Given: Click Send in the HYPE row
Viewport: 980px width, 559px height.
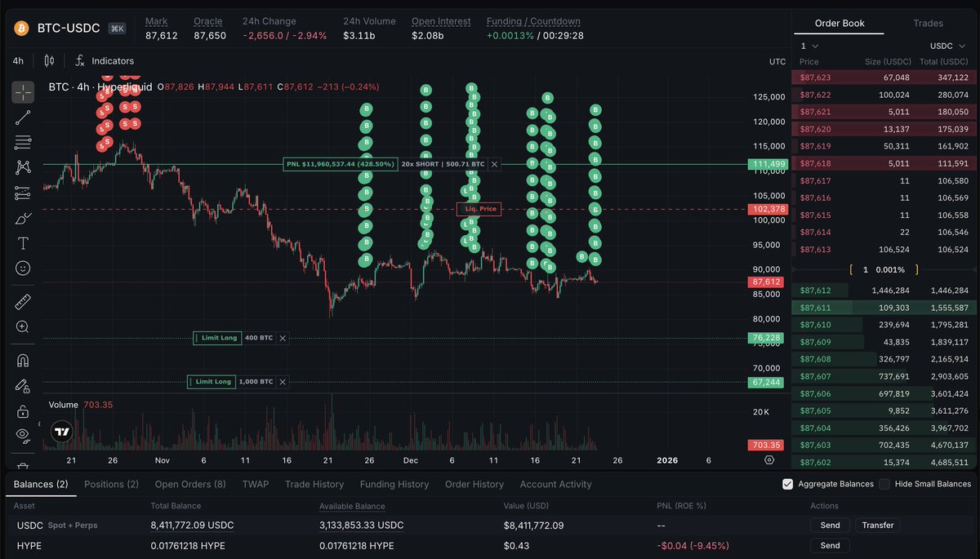Looking at the screenshot, I should click(830, 545).
